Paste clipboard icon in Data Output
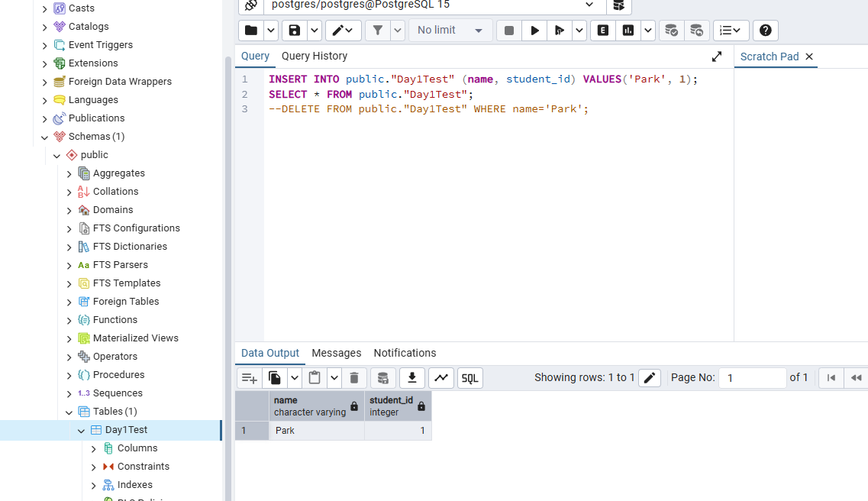Image resolution: width=868 pixels, height=501 pixels. pyautogui.click(x=315, y=378)
